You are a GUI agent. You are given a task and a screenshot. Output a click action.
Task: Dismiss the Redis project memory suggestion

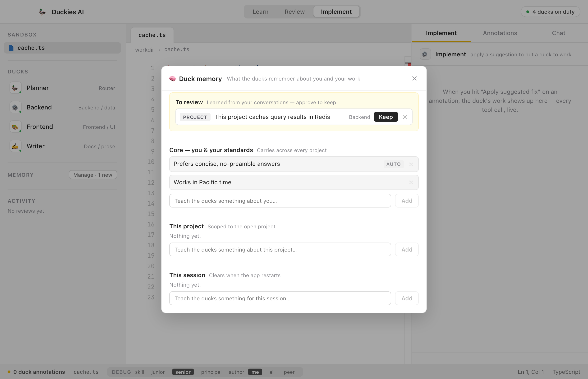(x=405, y=117)
